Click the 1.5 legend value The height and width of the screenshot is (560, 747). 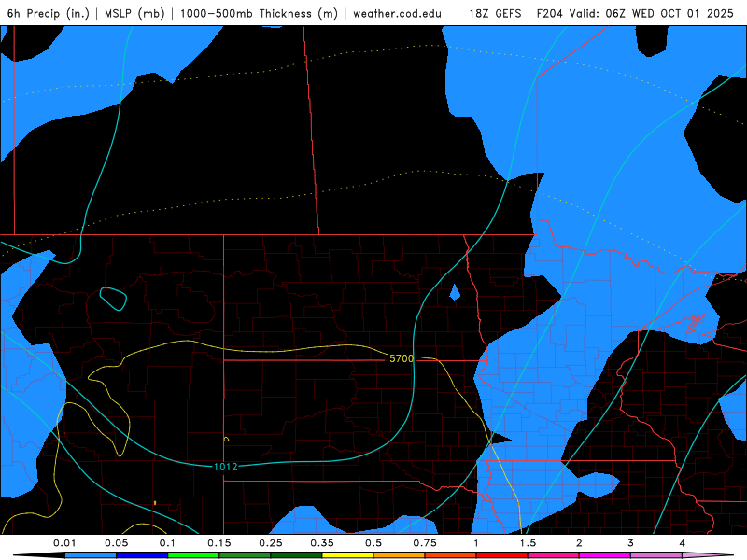pos(528,543)
